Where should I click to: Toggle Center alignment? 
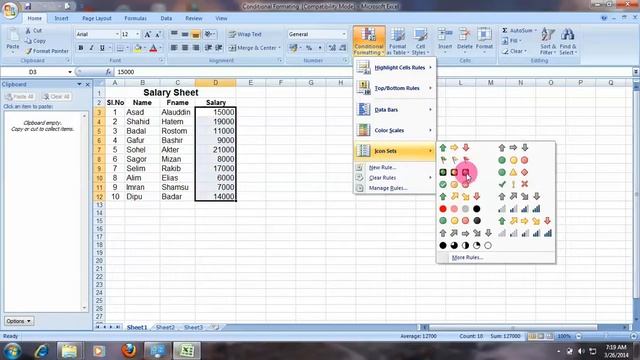(x=185, y=48)
